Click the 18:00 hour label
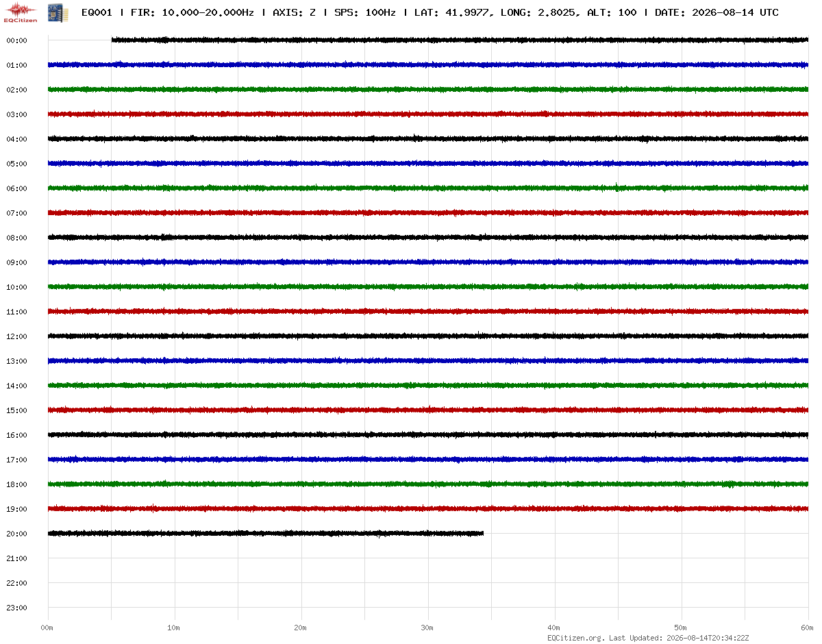Image resolution: width=822 pixels, height=644 pixels. click(16, 484)
